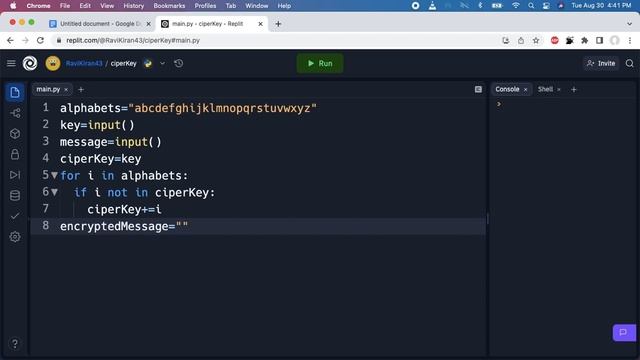Open Chrome three-dot menu
The image size is (640, 360).
[x=630, y=40]
